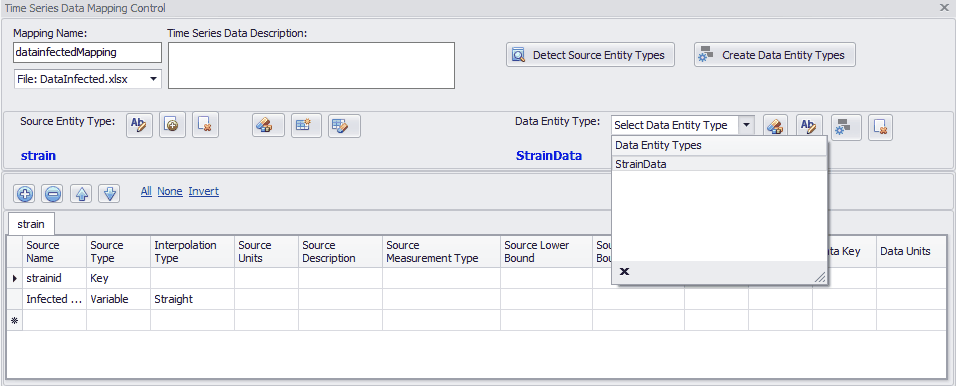The height and width of the screenshot is (386, 956).
Task: Rename the data entity type (Ab pencil icon)
Action: pyautogui.click(x=809, y=126)
